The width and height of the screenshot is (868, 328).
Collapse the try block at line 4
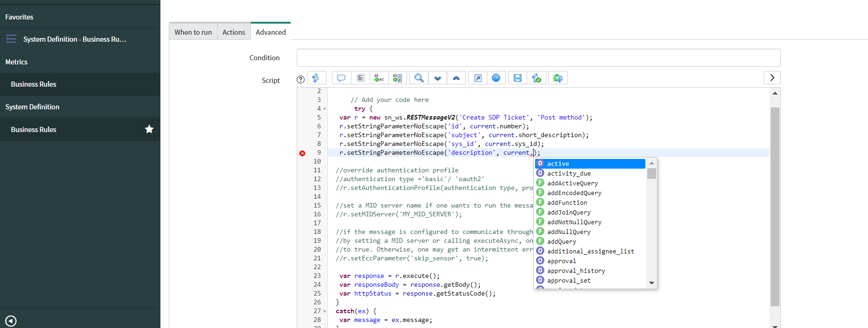(x=325, y=109)
